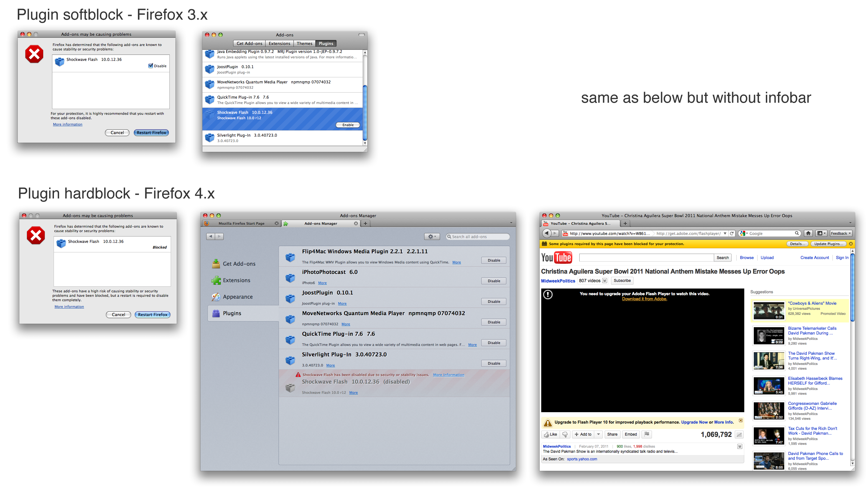Click the red warning triangle for Shockwave Flash
The image size is (868, 487).
coord(298,374)
